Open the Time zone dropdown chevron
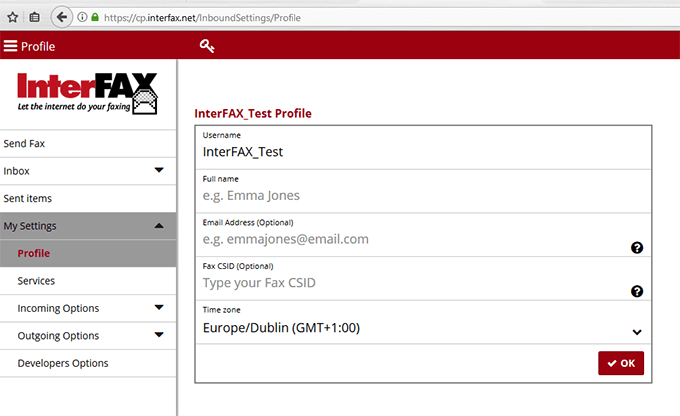This screenshot has height=416, width=680. 637,332
